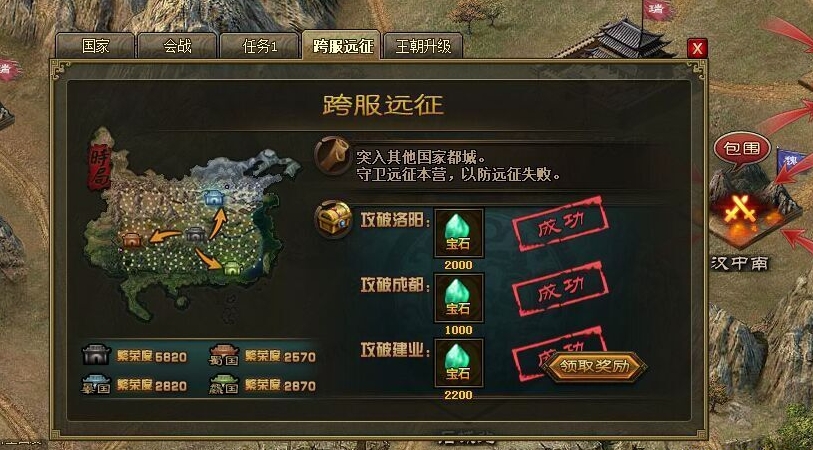Image resolution: width=813 pixels, height=450 pixels.
Task: Click the 领取奖励 button
Action: tap(594, 367)
